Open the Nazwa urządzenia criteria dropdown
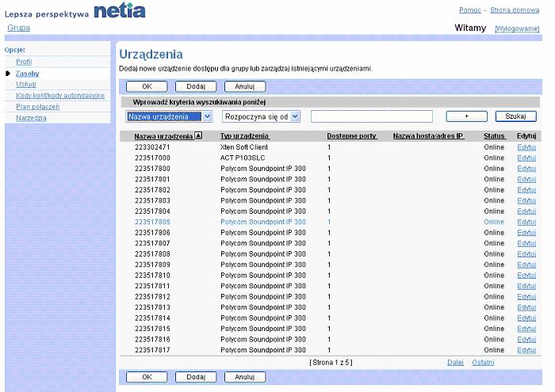The height and width of the screenshot is (392, 555). [x=169, y=116]
